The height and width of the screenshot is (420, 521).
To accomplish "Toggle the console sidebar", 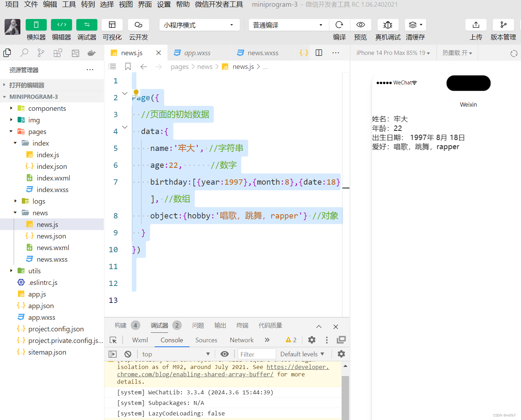I will (112, 354).
